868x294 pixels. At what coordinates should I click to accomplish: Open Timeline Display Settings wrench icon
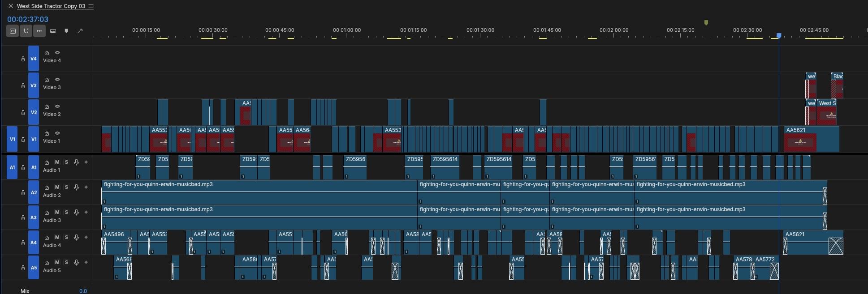pos(80,31)
